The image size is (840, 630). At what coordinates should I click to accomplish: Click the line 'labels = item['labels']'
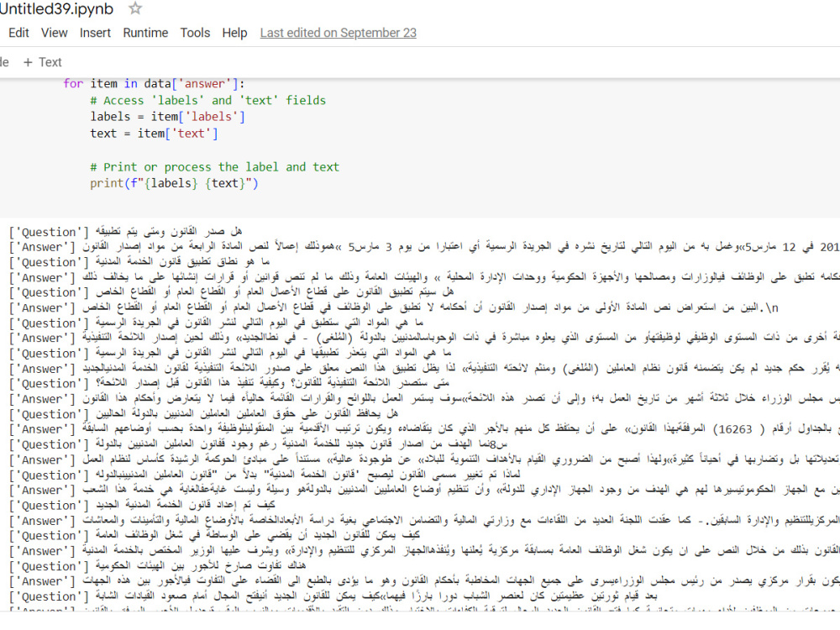pyautogui.click(x=167, y=117)
